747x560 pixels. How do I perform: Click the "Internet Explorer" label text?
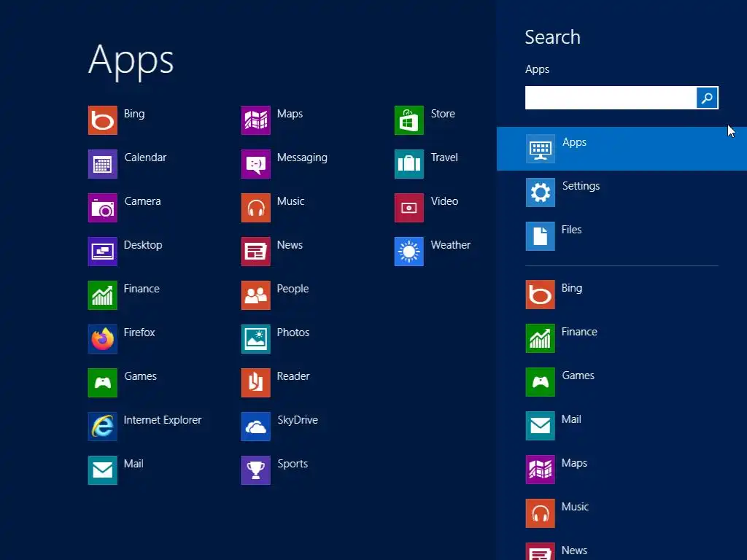coord(163,420)
